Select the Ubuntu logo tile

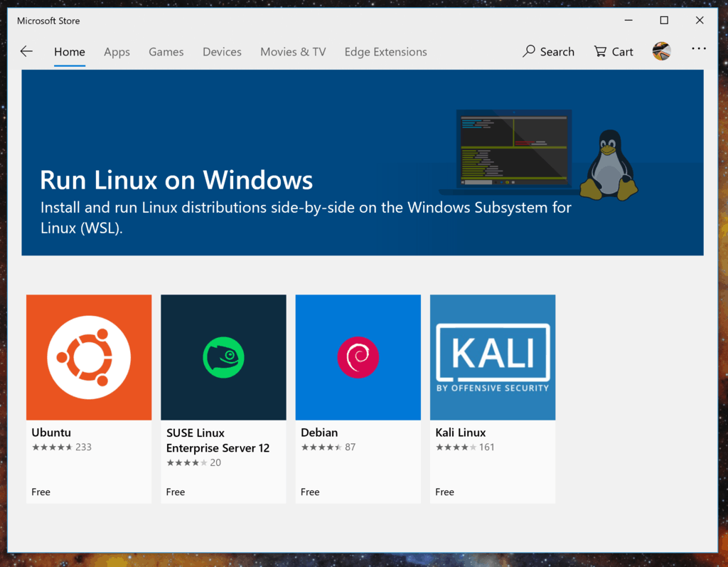tap(89, 357)
